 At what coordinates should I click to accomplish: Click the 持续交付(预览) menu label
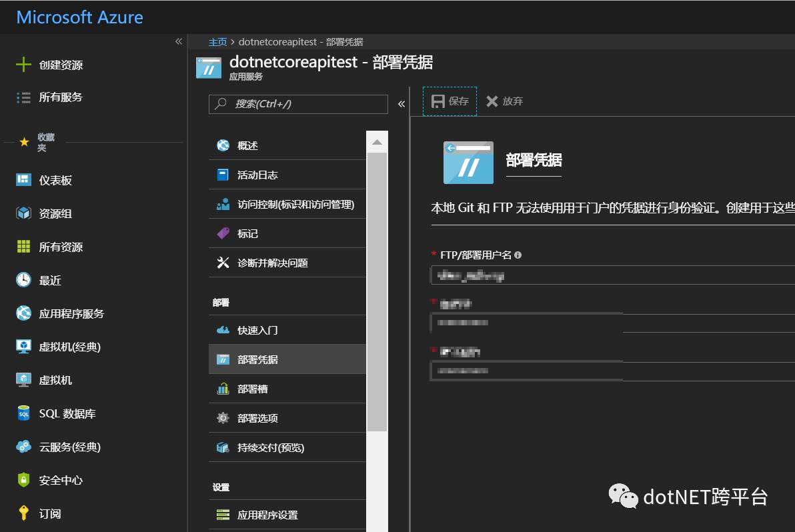[271, 448]
